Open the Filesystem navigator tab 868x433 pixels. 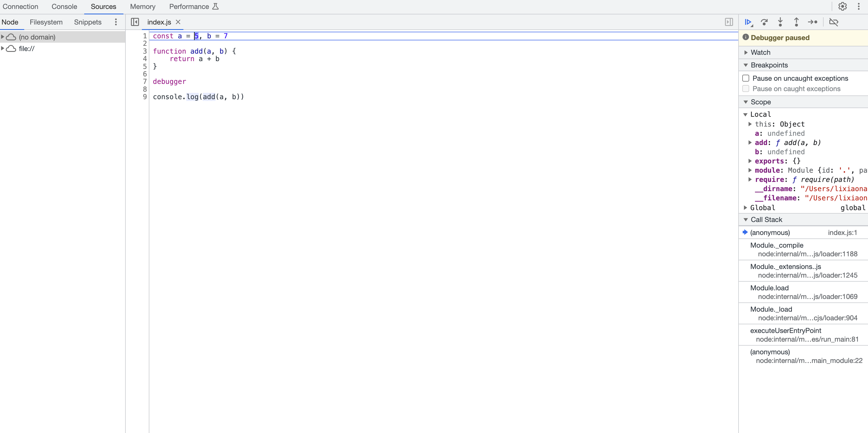click(x=46, y=22)
